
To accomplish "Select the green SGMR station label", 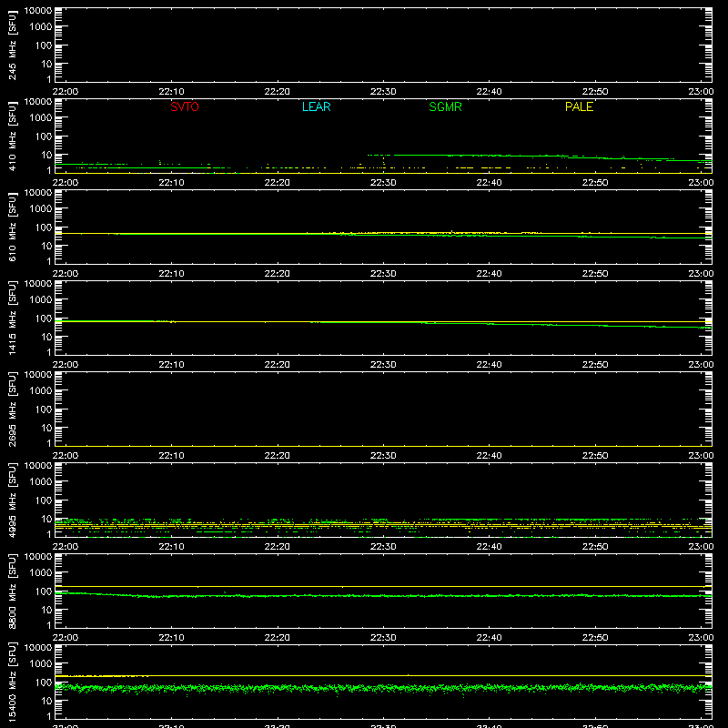I will point(445,106).
